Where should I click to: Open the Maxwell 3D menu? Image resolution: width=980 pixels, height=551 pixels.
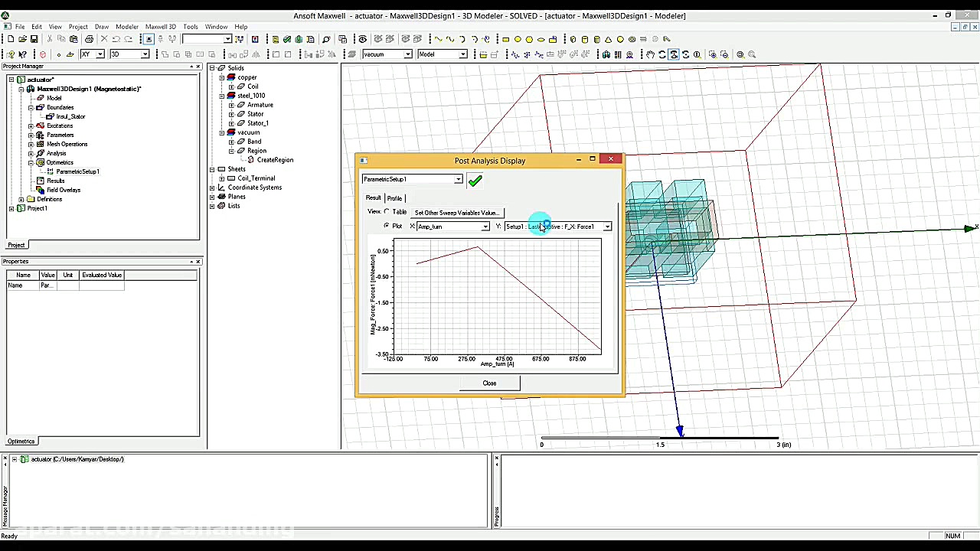click(160, 26)
